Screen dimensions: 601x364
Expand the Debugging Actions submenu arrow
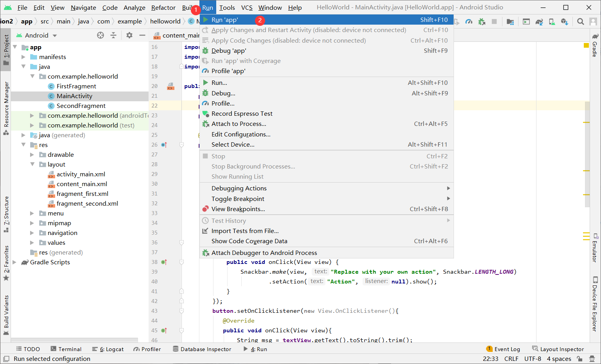click(449, 188)
